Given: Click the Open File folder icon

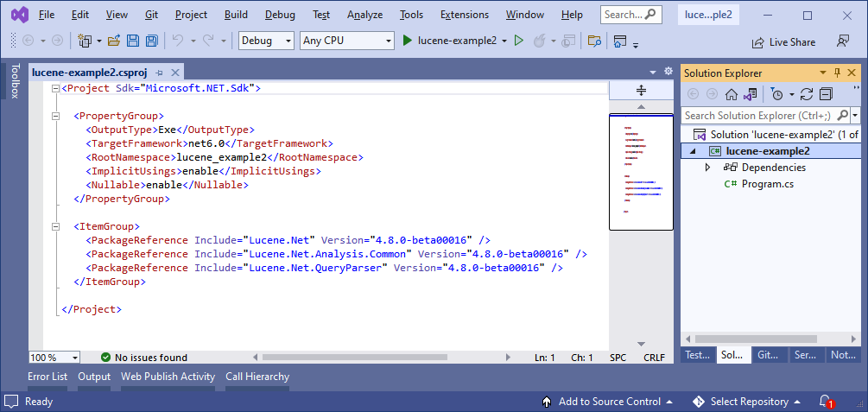Looking at the screenshot, I should [115, 41].
